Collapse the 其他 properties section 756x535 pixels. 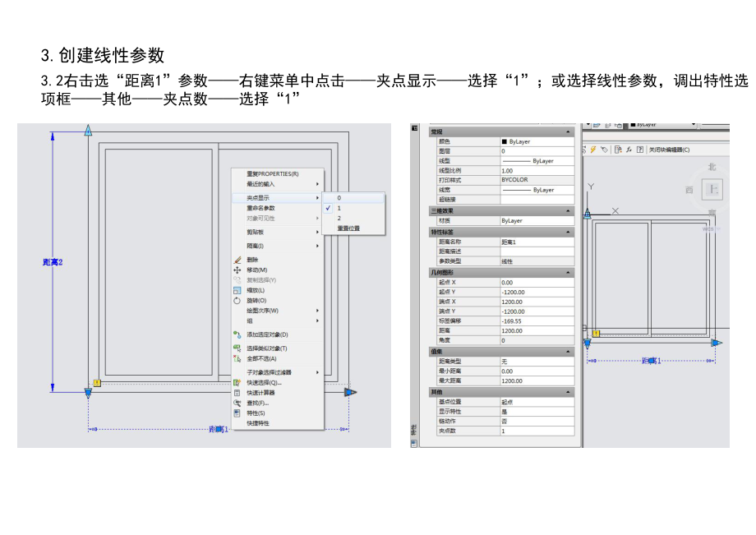(568, 392)
